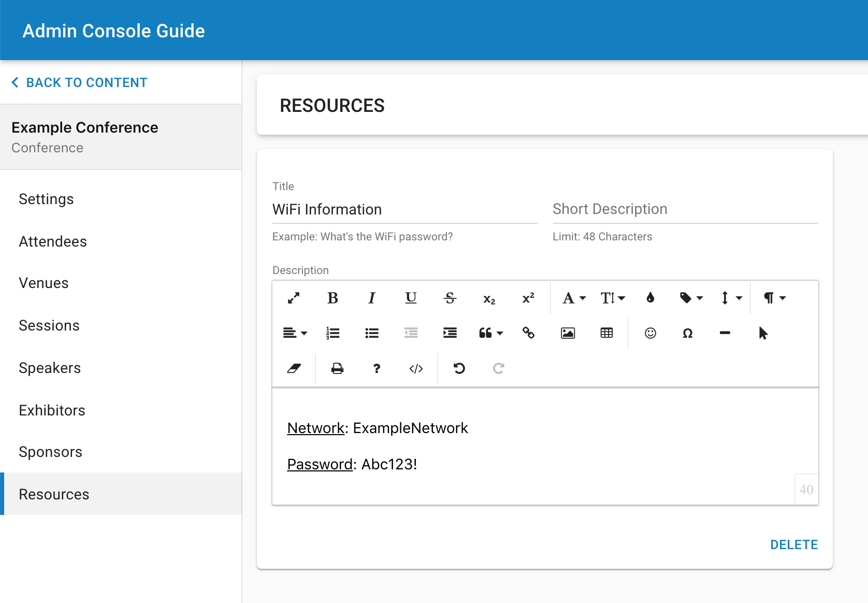Print the description content
The height and width of the screenshot is (603, 868).
337,368
